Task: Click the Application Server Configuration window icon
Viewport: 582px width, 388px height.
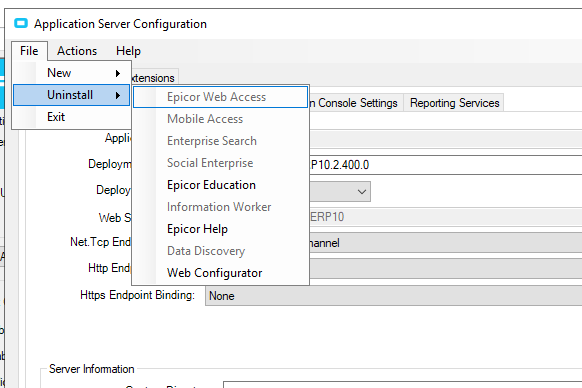Action: pyautogui.click(x=21, y=23)
